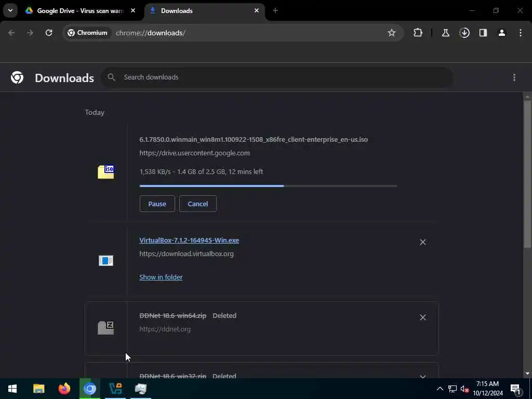Click the win8m1 ISO file name
The height and width of the screenshot is (399, 532).
[x=254, y=139]
